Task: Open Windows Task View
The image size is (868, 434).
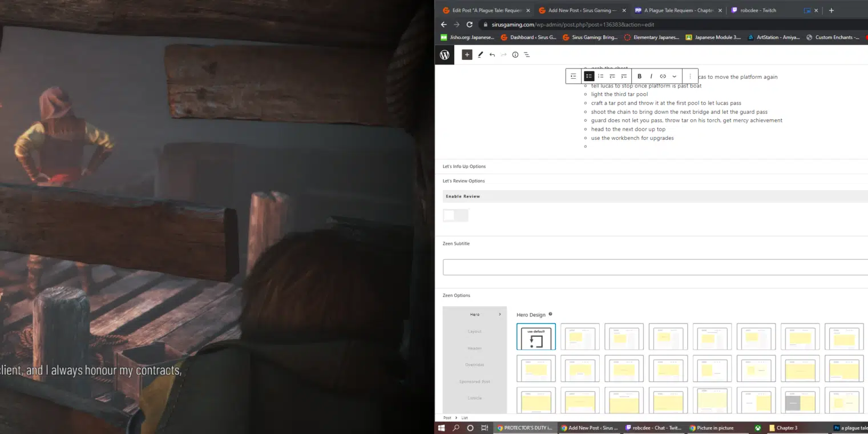Action: click(x=485, y=428)
